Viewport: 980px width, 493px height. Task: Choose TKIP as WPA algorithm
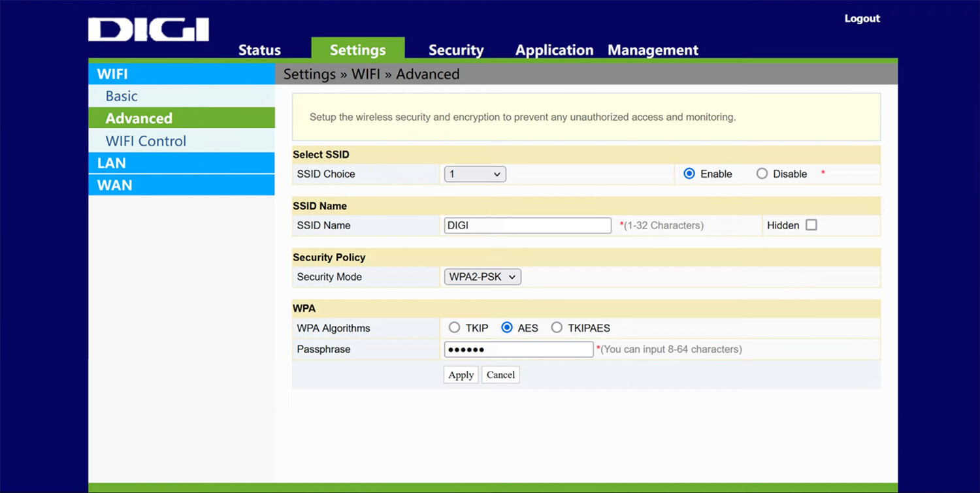pos(454,328)
